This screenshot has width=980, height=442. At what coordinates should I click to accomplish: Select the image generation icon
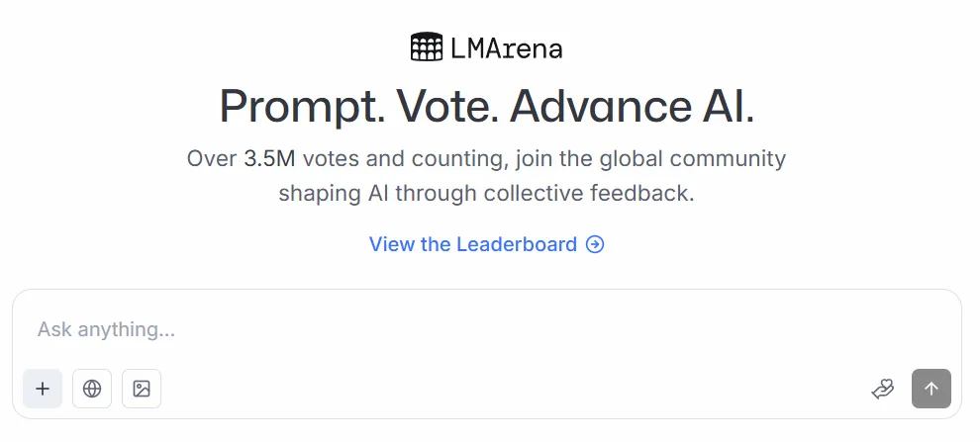(x=142, y=389)
